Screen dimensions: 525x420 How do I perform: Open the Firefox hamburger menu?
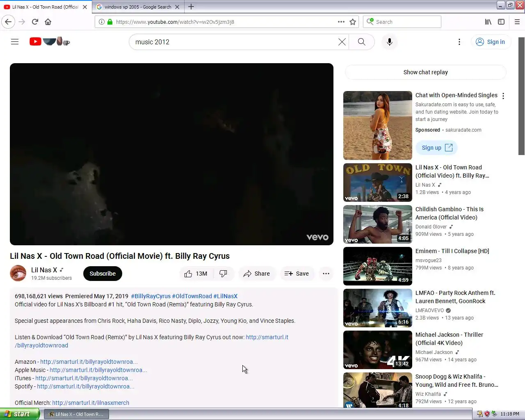click(517, 22)
